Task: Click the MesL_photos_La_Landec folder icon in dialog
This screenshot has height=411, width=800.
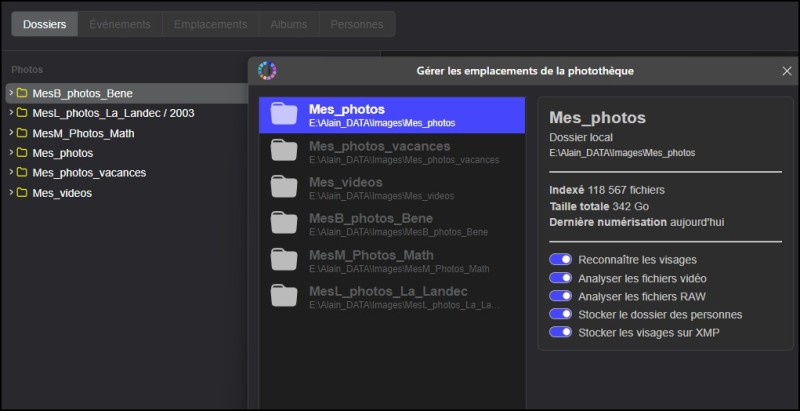Action: pos(284,296)
